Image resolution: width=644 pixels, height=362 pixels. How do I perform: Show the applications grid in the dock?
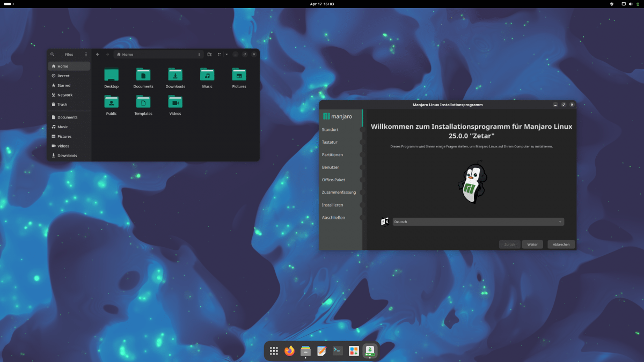[274, 351]
